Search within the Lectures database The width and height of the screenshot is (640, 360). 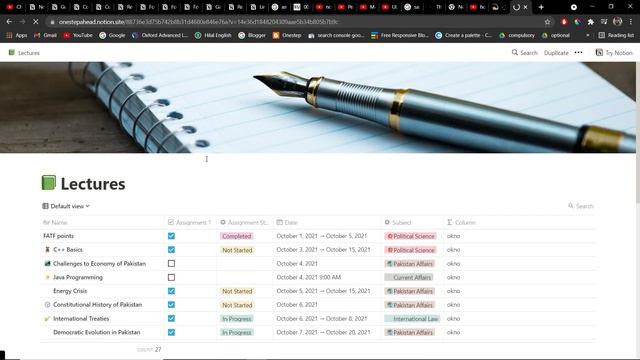click(580, 206)
